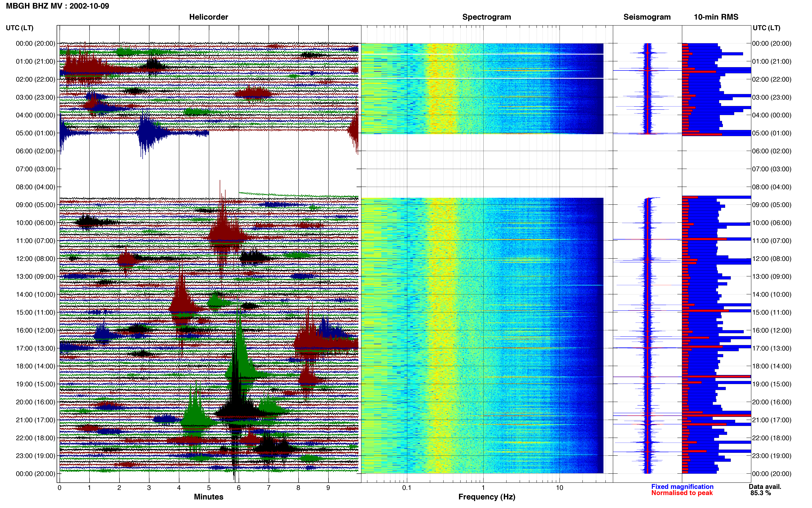
Task: Select '02:00 (22:00)' on the Helicorder time axis
Action: pos(36,79)
